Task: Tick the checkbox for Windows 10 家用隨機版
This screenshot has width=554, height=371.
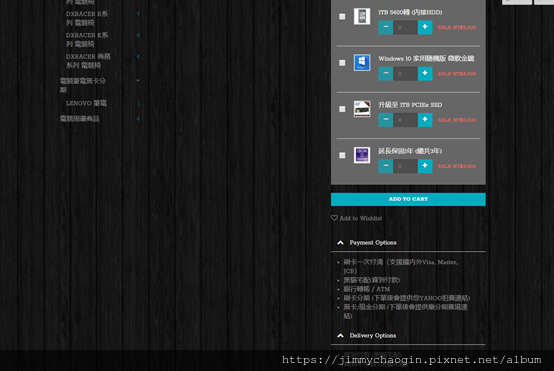Action: pyautogui.click(x=342, y=63)
